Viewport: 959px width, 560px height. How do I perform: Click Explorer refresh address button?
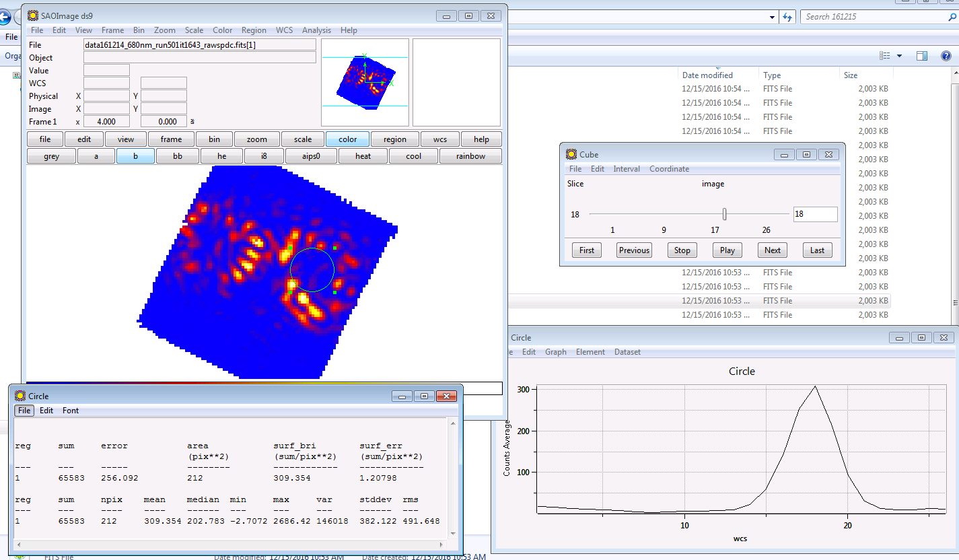click(x=786, y=17)
